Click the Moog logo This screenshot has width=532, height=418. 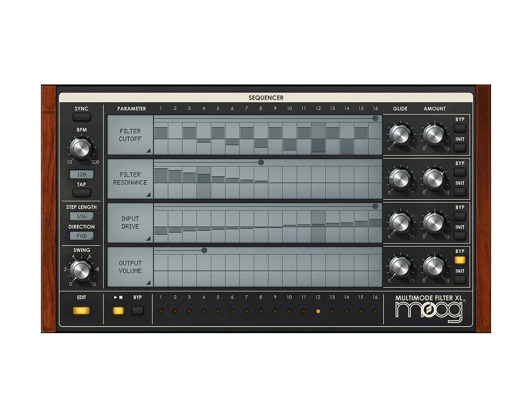tap(429, 312)
